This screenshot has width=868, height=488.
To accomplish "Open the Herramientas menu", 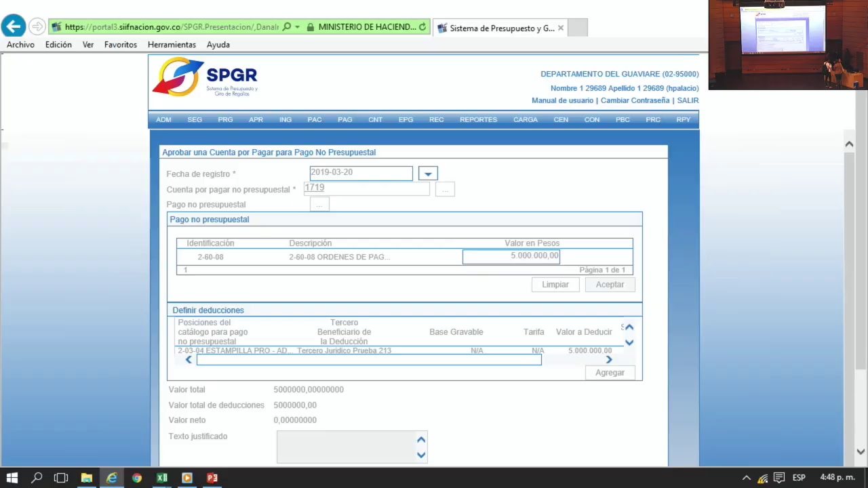I will click(172, 45).
